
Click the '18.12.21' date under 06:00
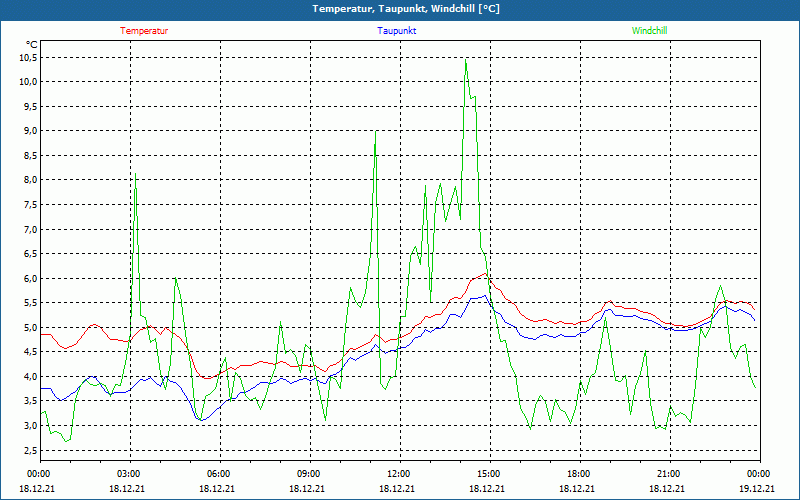click(217, 488)
